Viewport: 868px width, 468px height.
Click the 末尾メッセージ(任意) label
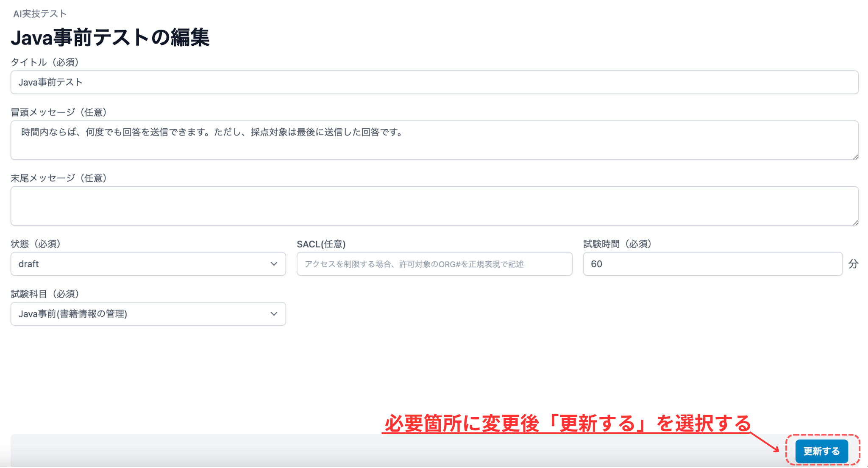58,178
